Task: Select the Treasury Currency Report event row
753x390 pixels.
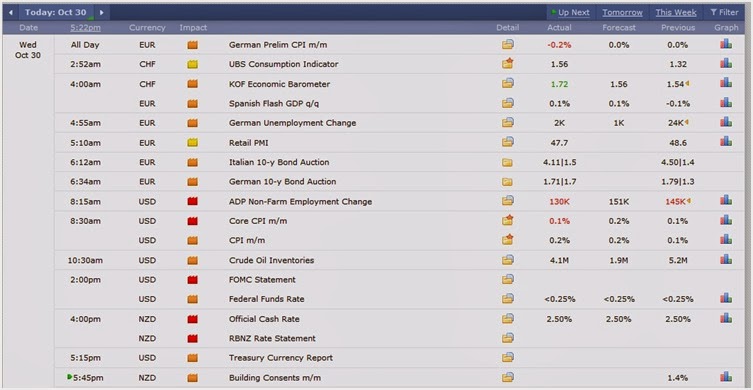Action: tap(402, 358)
